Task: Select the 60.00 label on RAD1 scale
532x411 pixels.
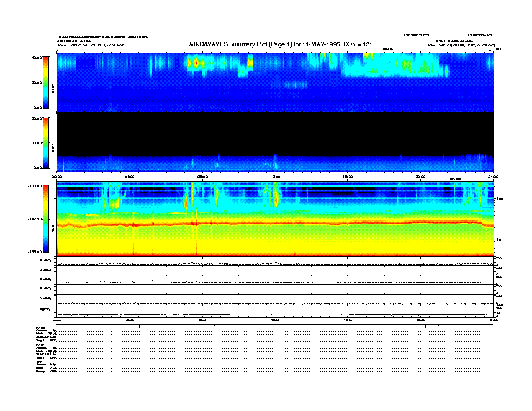Action: tap(36, 118)
